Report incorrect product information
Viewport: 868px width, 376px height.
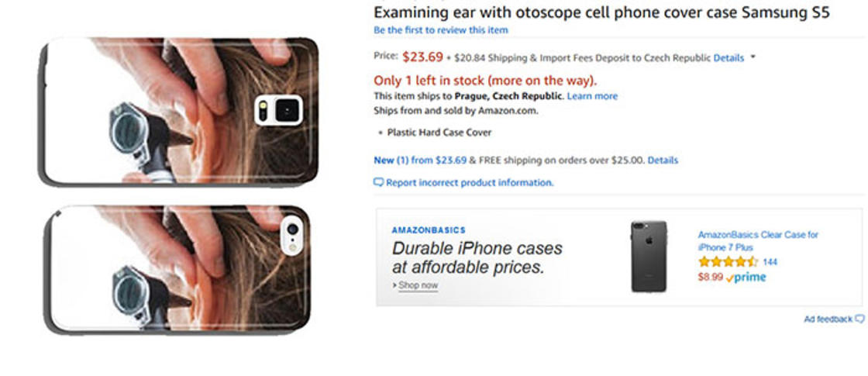pos(469,183)
